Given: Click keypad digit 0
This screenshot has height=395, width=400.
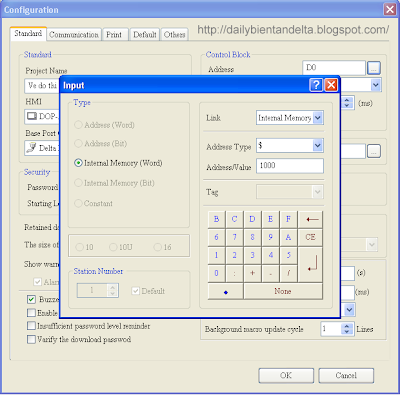Looking at the screenshot, I should pos(216,273).
